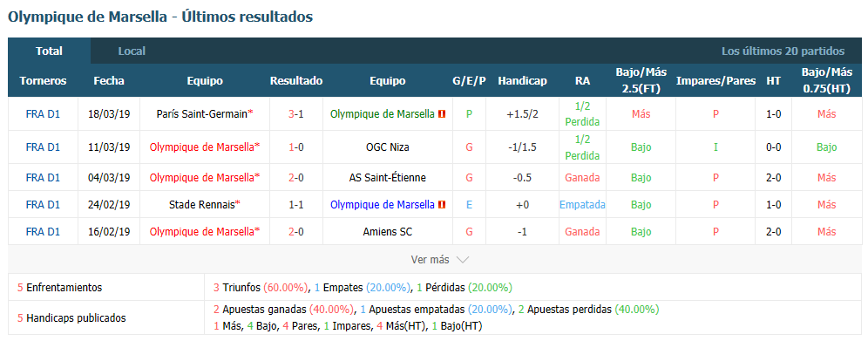Open the 3-1 match result
This screenshot has height=341, width=868.
296,114
